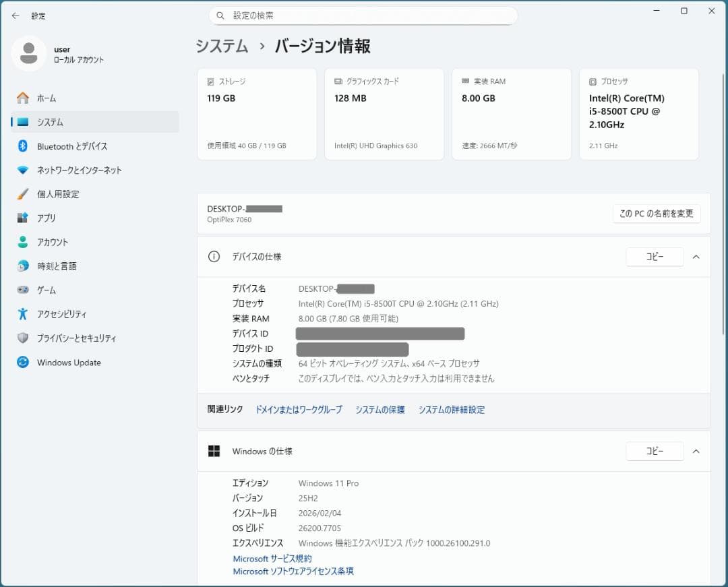This screenshot has height=587, width=728.
Task: Click the 設定の検索 search box
Action: (x=363, y=15)
